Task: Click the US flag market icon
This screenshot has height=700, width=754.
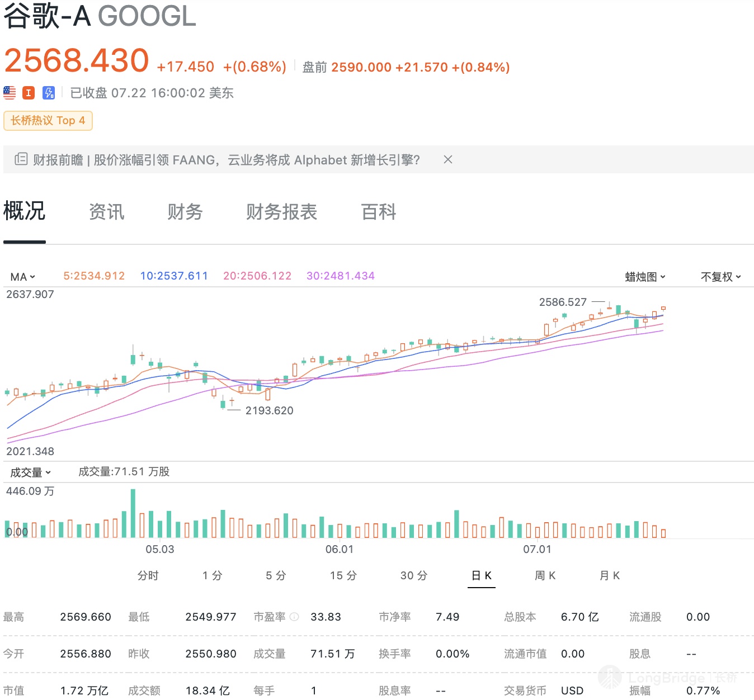Action: (x=10, y=93)
